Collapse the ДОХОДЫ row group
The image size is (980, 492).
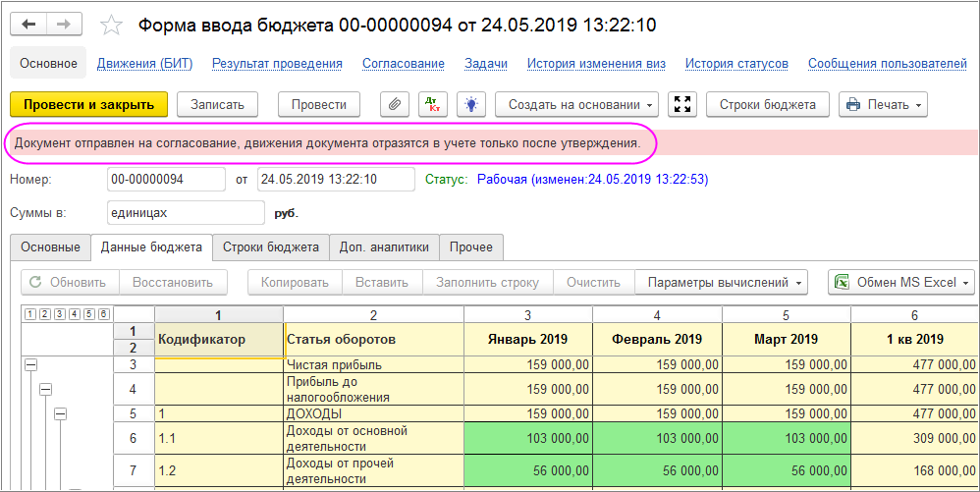(x=59, y=413)
